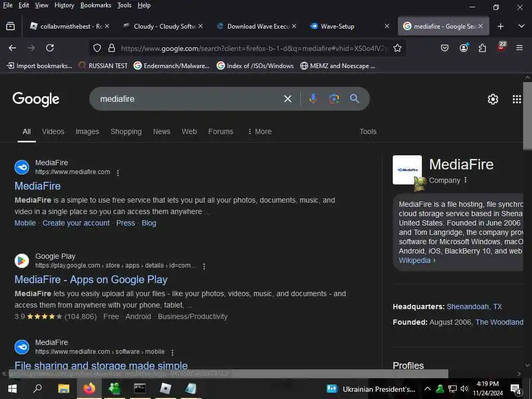
Task: Open Shenandoah, TX headquarters link
Action: [474, 307]
